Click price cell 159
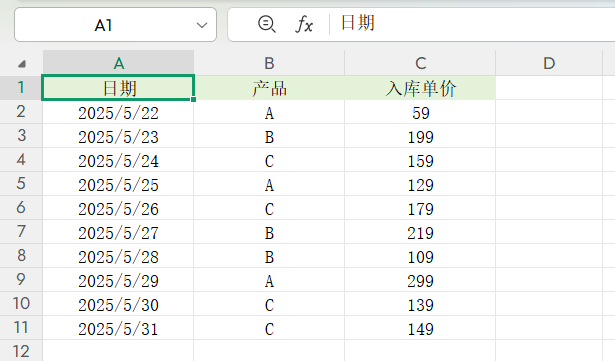Screen dimensions: 615x361 click(x=420, y=160)
